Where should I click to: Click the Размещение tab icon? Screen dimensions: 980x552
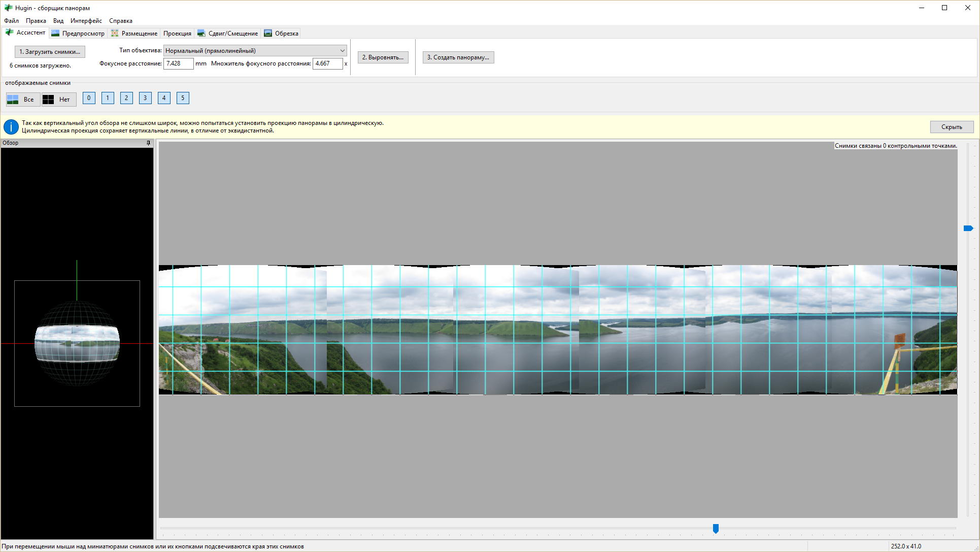115,34
